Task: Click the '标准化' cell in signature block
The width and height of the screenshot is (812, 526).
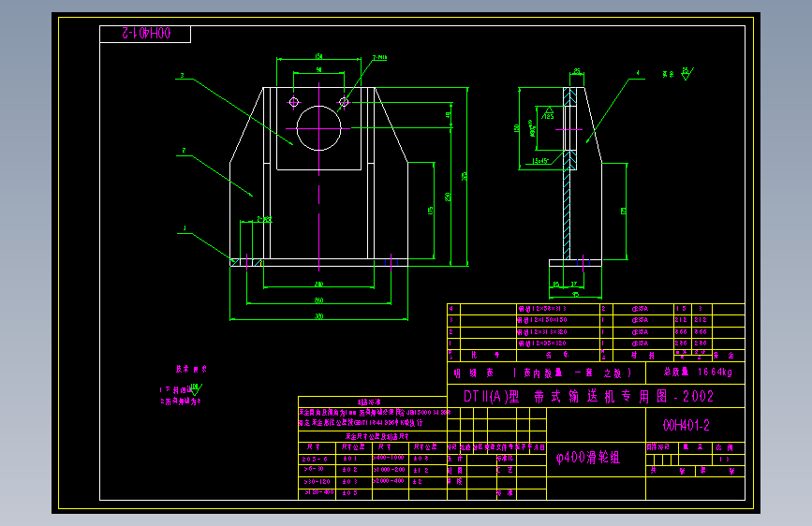Action: pos(505,459)
